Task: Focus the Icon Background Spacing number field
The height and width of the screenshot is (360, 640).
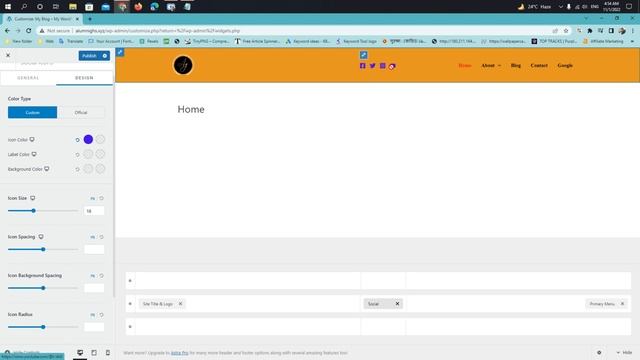Action: pos(94,288)
